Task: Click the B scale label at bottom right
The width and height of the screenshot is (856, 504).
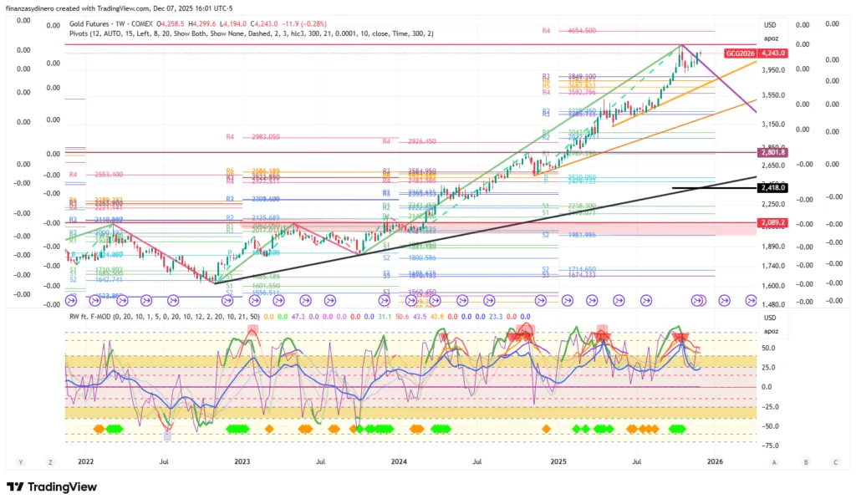Action: coord(805,461)
